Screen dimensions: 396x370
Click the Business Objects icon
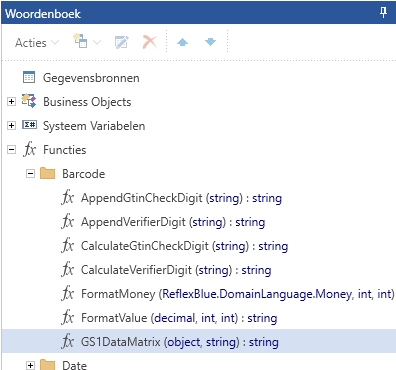point(29,101)
